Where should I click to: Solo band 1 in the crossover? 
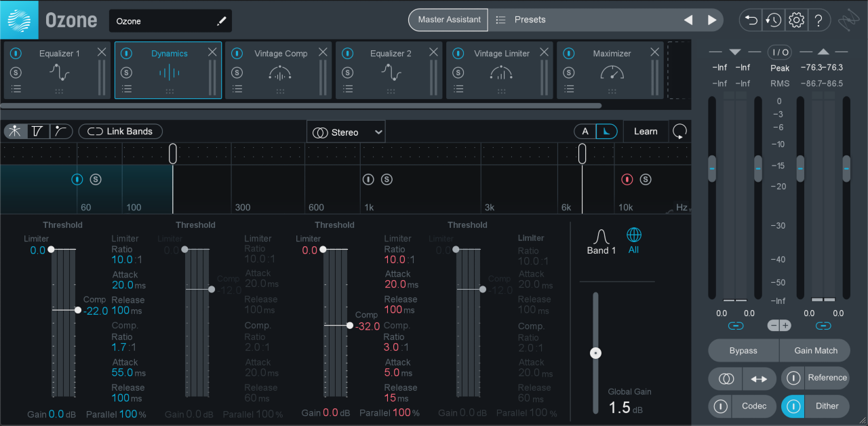pos(96,179)
